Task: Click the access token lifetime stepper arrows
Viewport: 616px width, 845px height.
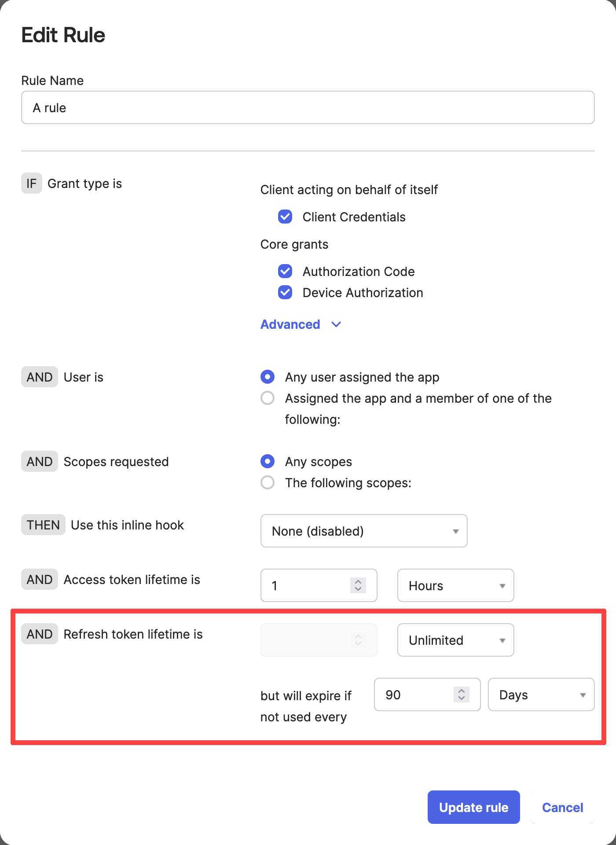Action: [358, 585]
